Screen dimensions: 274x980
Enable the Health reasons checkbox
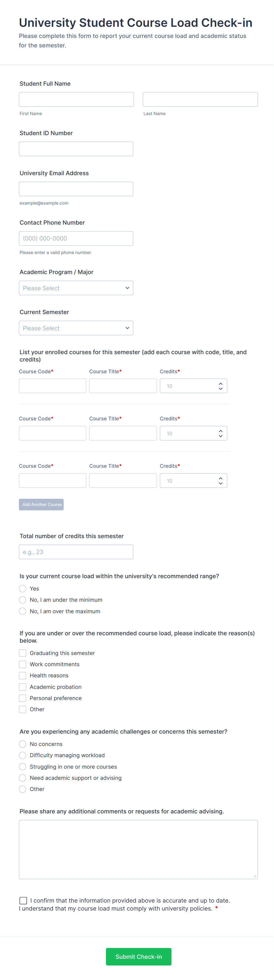click(x=23, y=676)
